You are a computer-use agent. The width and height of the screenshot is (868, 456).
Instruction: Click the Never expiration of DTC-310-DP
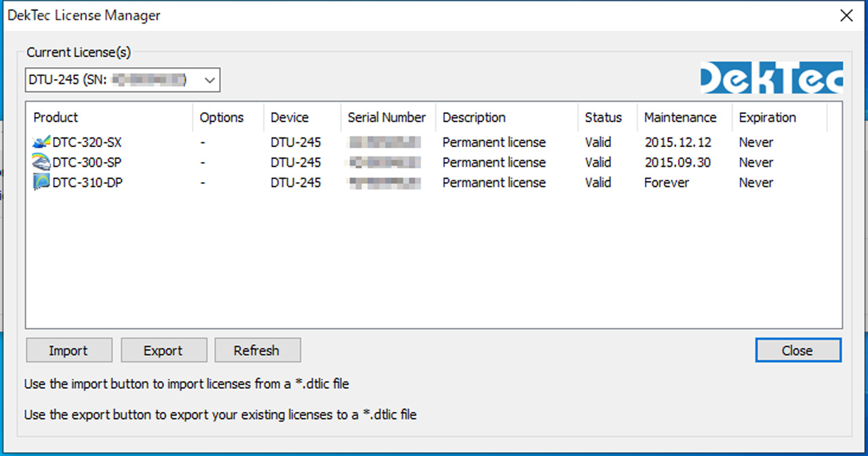[756, 183]
